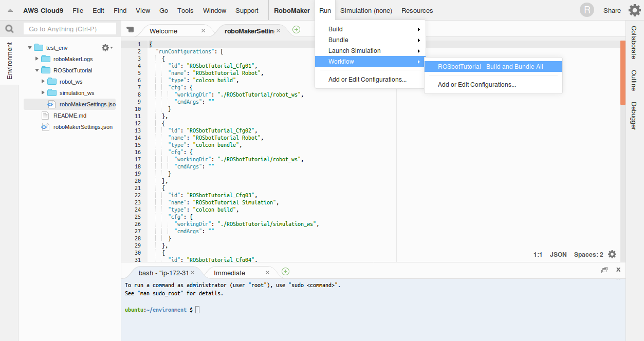The height and width of the screenshot is (341, 644).
Task: Switch to the Immediate tab
Action: pos(230,273)
